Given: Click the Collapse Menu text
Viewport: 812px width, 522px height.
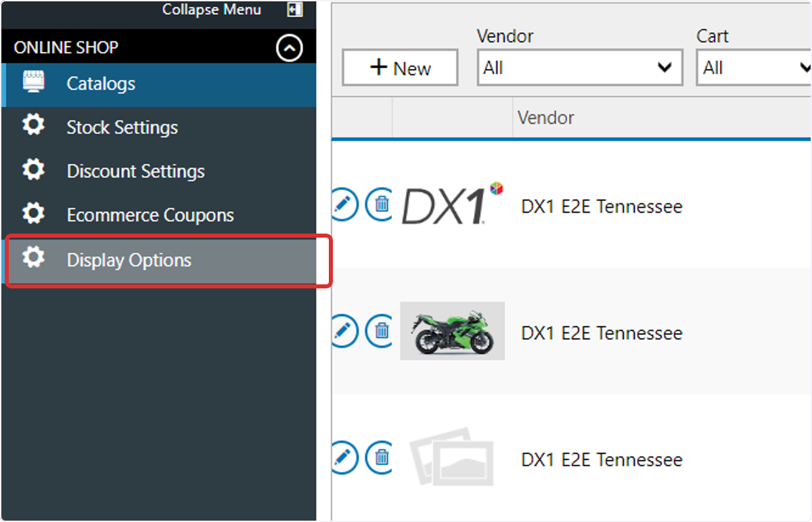Looking at the screenshot, I should tap(212, 9).
